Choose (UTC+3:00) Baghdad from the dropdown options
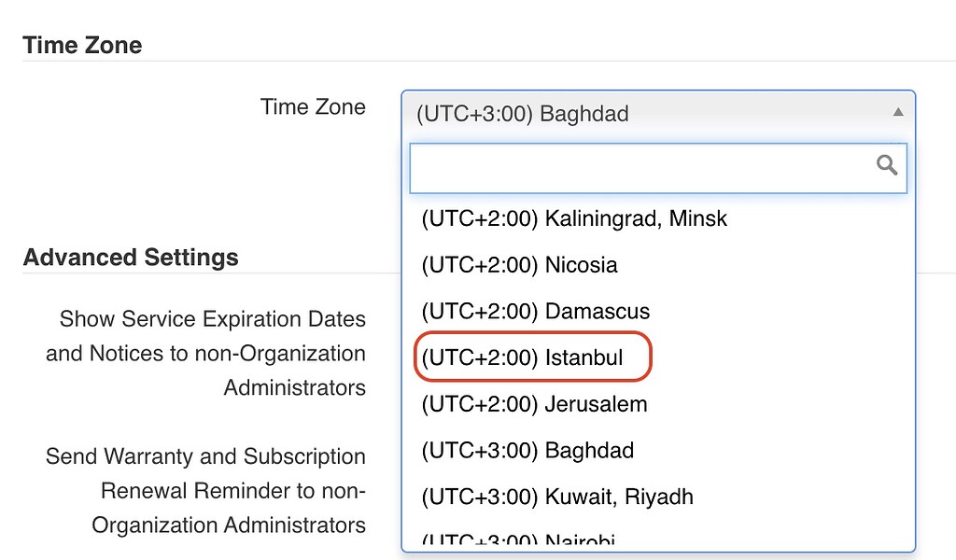Image resolution: width=956 pixels, height=560 pixels. click(x=529, y=450)
